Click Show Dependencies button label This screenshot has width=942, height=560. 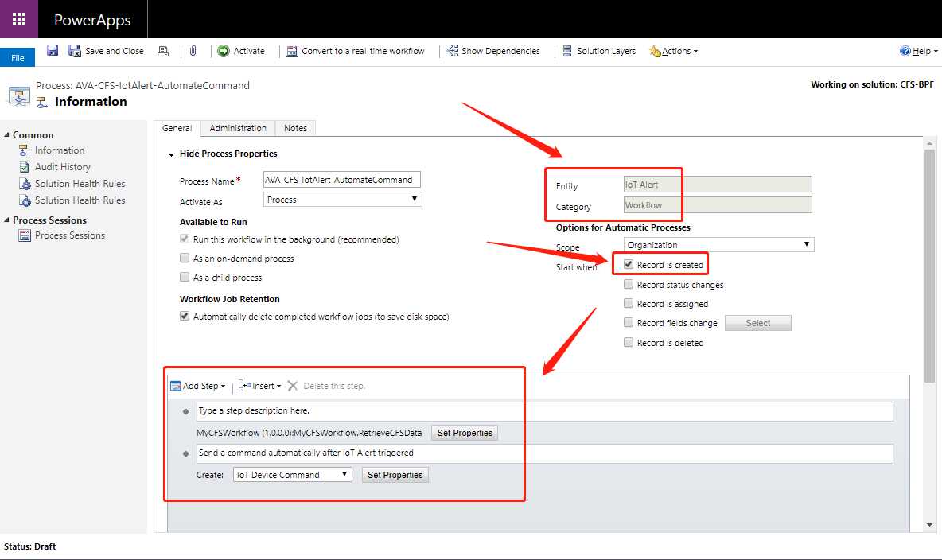pyautogui.click(x=500, y=51)
